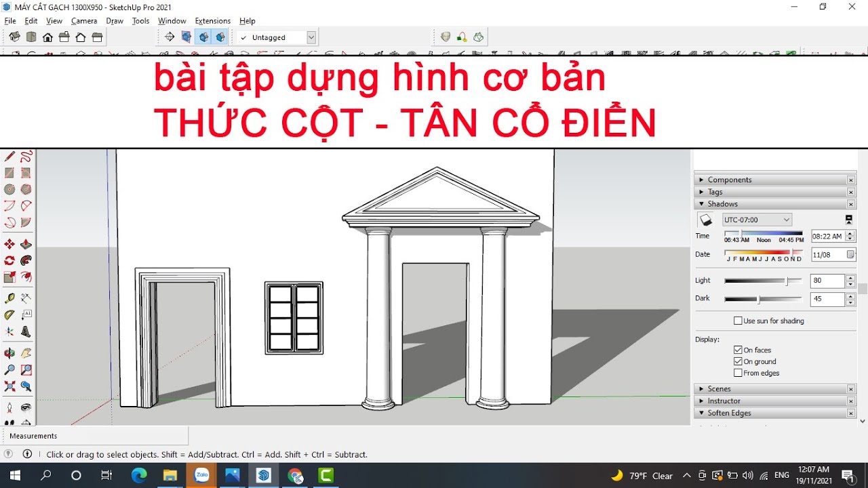Click the Light intensity slider

tap(763, 281)
